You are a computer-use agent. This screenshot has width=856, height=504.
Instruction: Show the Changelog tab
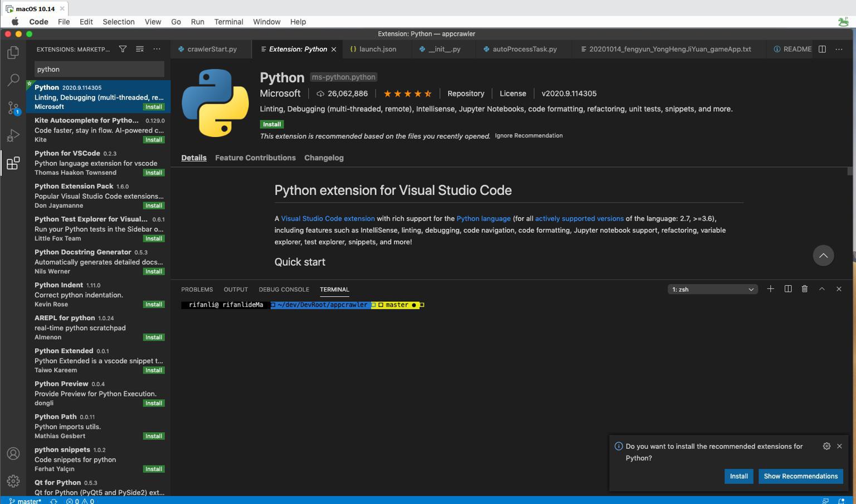coord(324,158)
